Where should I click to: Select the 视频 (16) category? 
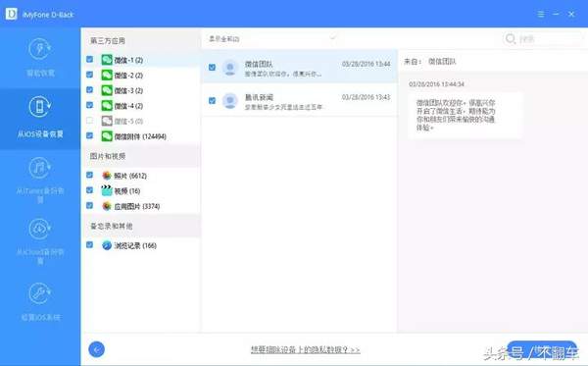(x=140, y=190)
